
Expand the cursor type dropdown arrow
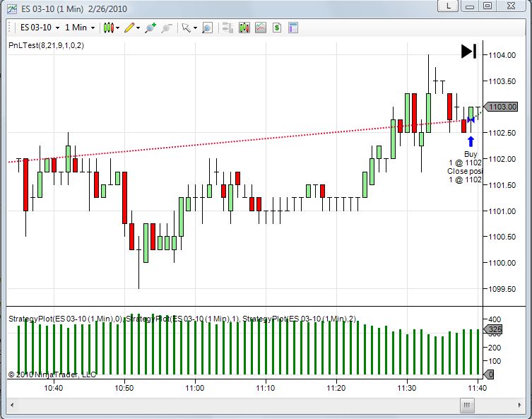195,28
